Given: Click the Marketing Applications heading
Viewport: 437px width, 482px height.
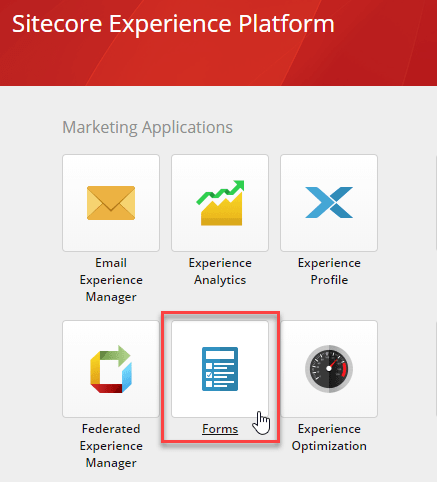Looking at the screenshot, I should 147,127.
